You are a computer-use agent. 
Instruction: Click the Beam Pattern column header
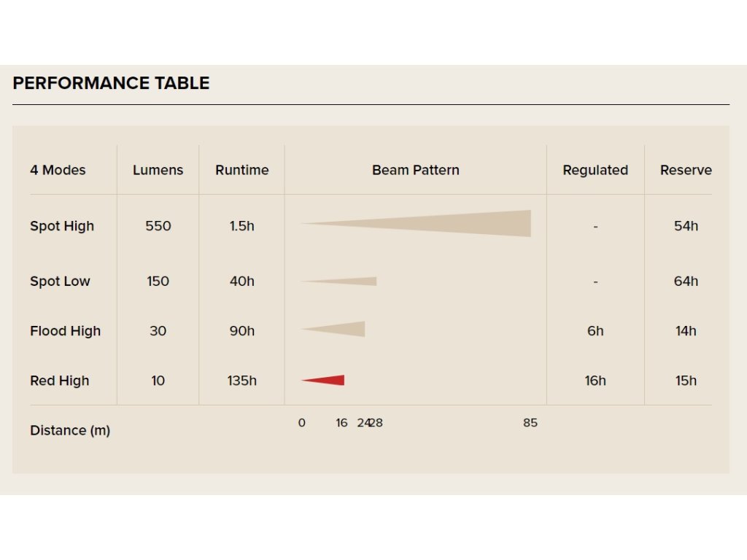[x=416, y=170]
